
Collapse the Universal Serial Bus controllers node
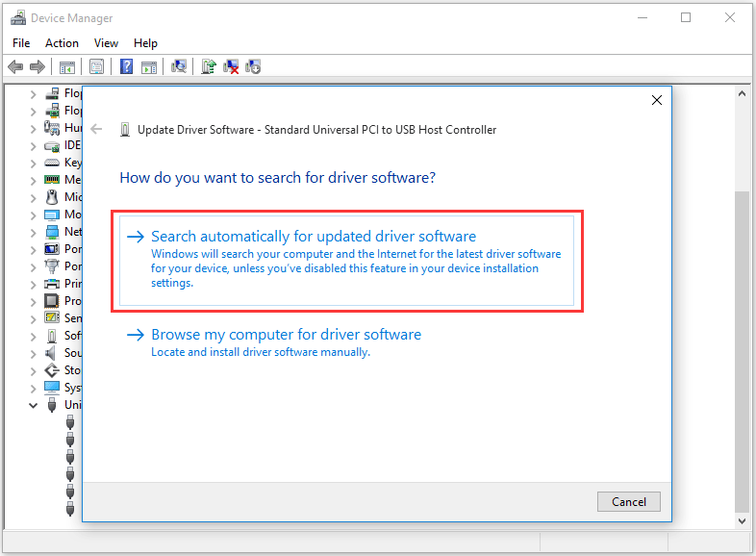coord(33,406)
